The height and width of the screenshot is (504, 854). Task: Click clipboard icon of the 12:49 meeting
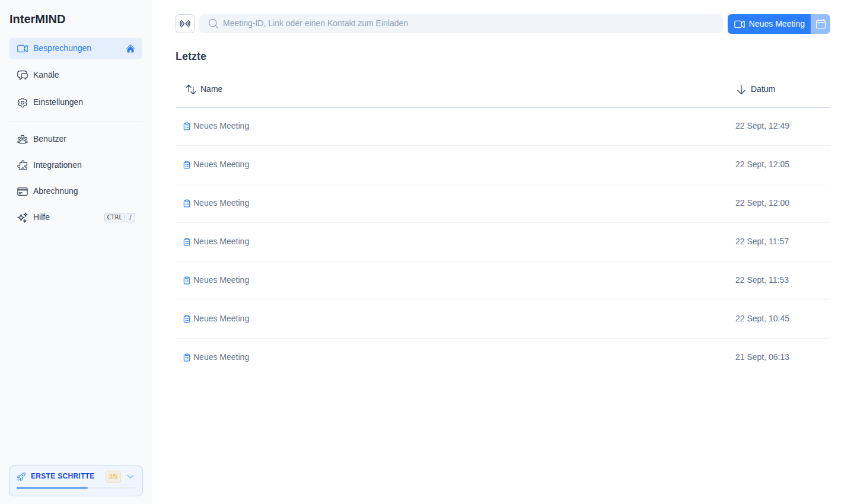click(x=187, y=126)
